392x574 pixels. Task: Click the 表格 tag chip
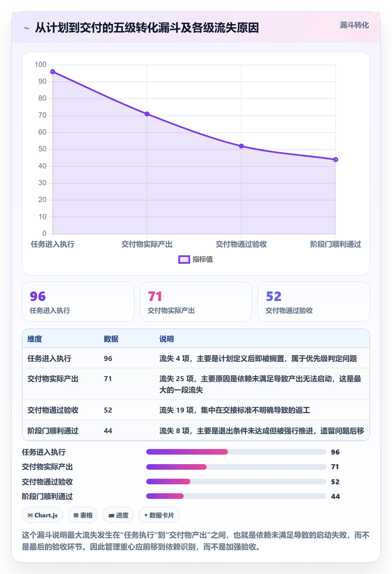[83, 515]
